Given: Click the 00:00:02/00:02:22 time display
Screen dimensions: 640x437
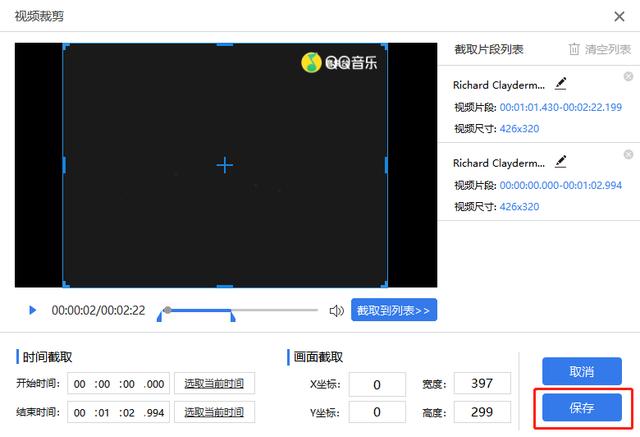Looking at the screenshot, I should [98, 311].
